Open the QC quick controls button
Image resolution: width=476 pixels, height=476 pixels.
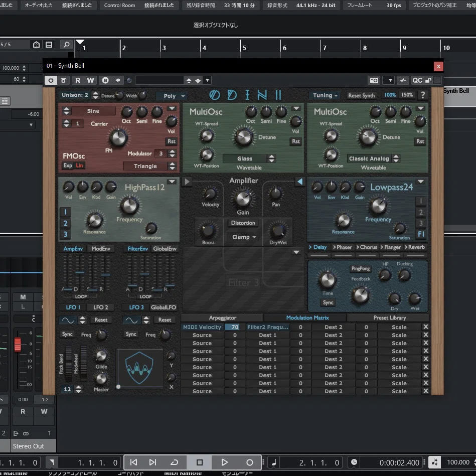click(417, 80)
